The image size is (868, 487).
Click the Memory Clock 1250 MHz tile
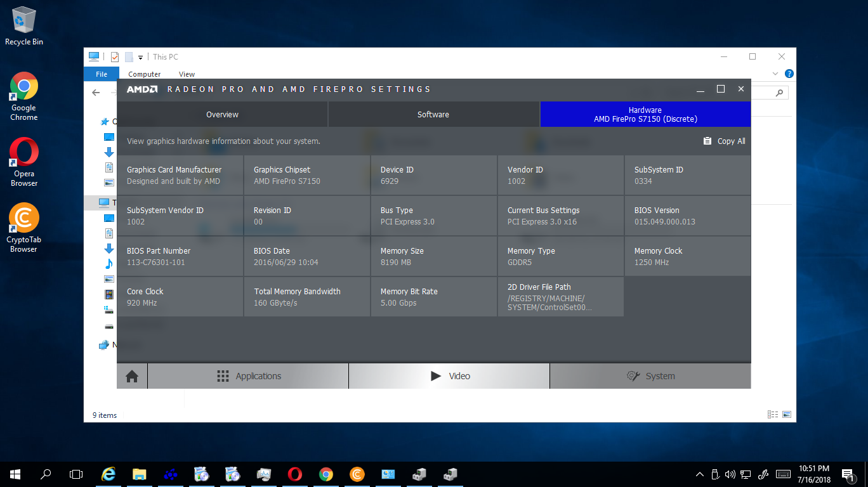click(688, 256)
